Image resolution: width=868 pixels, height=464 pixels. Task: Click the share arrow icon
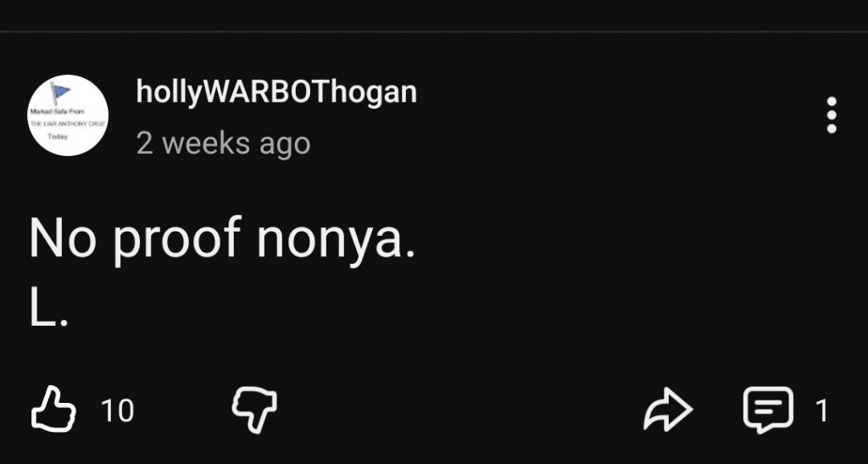click(x=668, y=409)
